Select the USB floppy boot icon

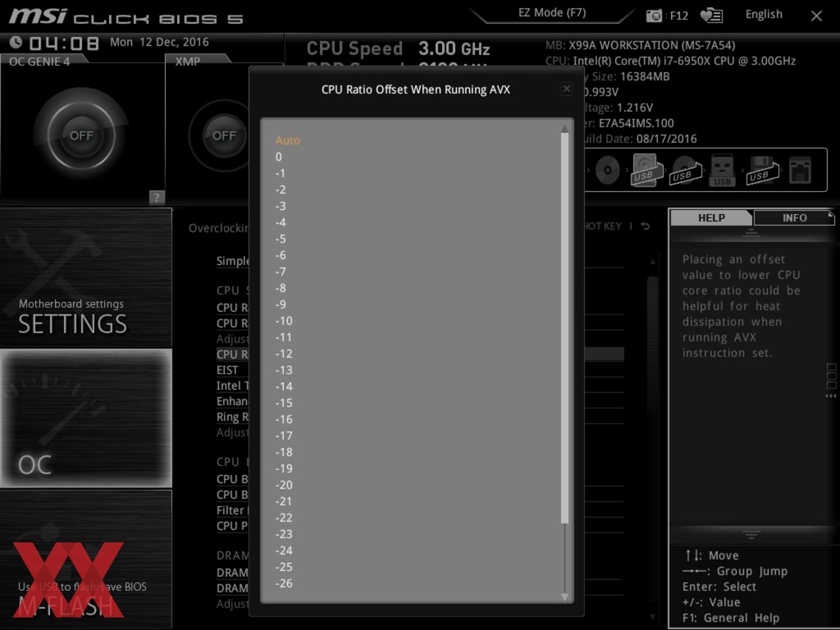[x=762, y=170]
